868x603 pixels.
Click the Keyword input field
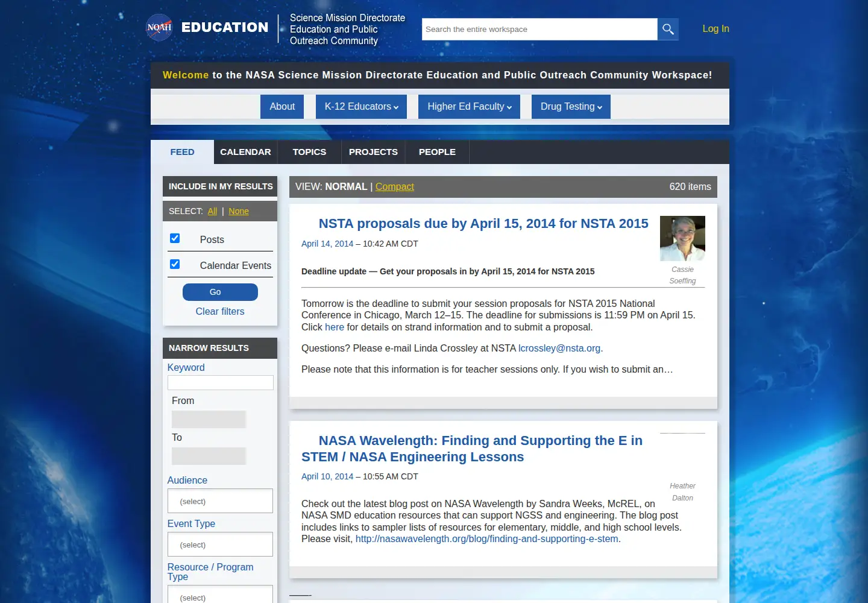[220, 382]
